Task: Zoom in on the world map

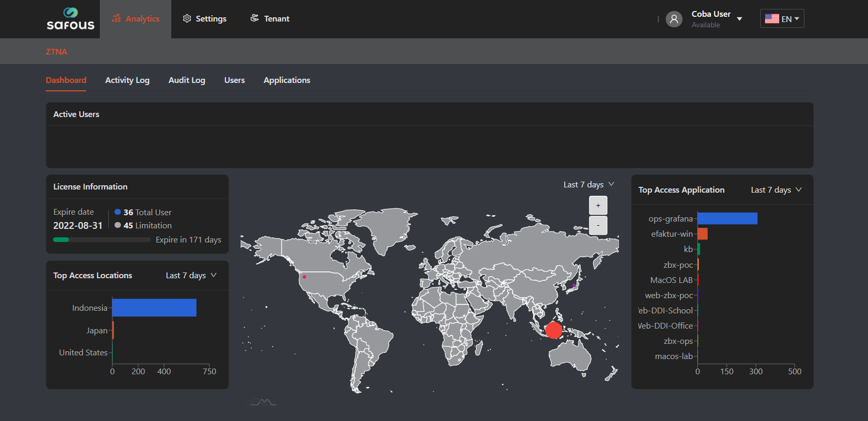Action: coord(598,205)
